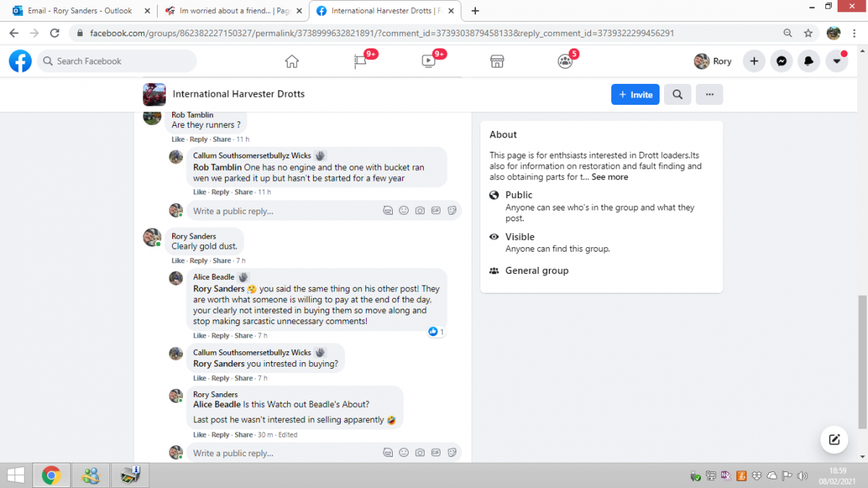This screenshot has height=488, width=868.
Task: Insert emoji in reply box under Callum's comment
Action: click(x=404, y=211)
